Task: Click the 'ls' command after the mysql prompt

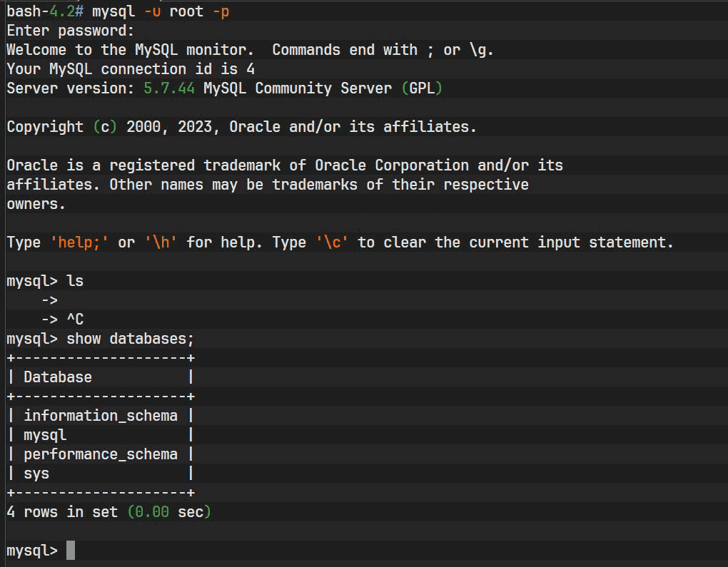Action: [x=75, y=281]
